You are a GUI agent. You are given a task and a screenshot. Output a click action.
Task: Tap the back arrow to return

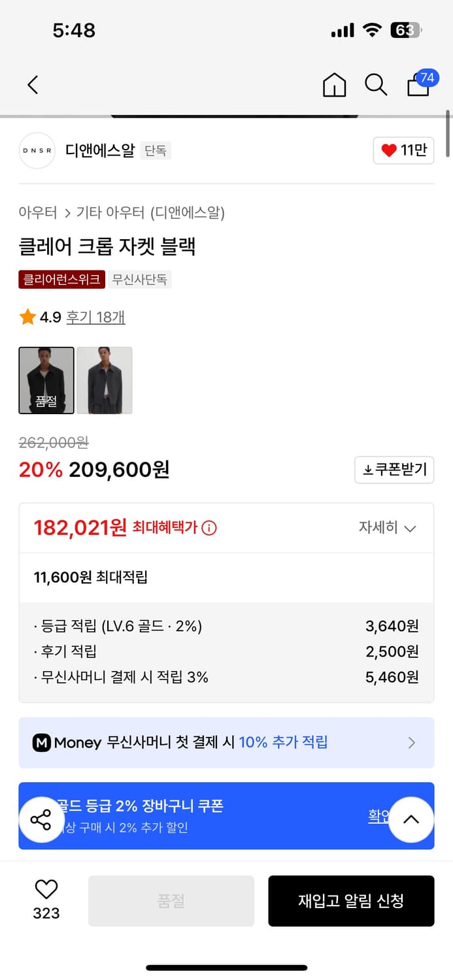click(33, 85)
